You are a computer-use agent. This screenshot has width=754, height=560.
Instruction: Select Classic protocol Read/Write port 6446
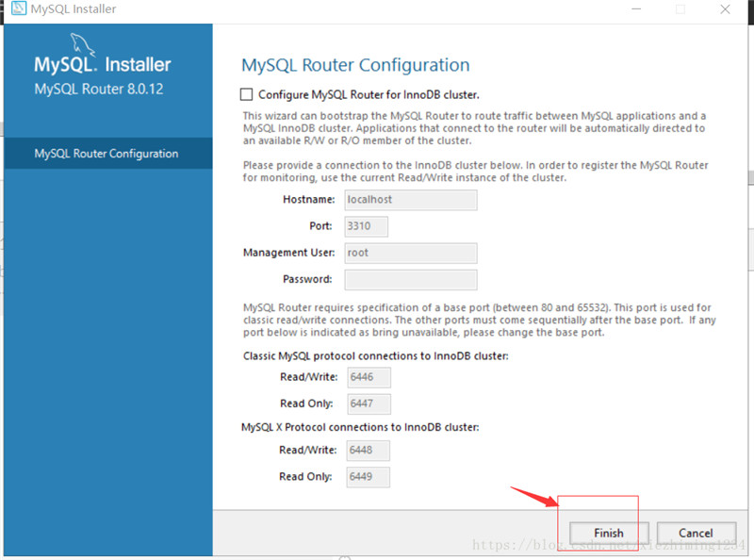(x=368, y=377)
